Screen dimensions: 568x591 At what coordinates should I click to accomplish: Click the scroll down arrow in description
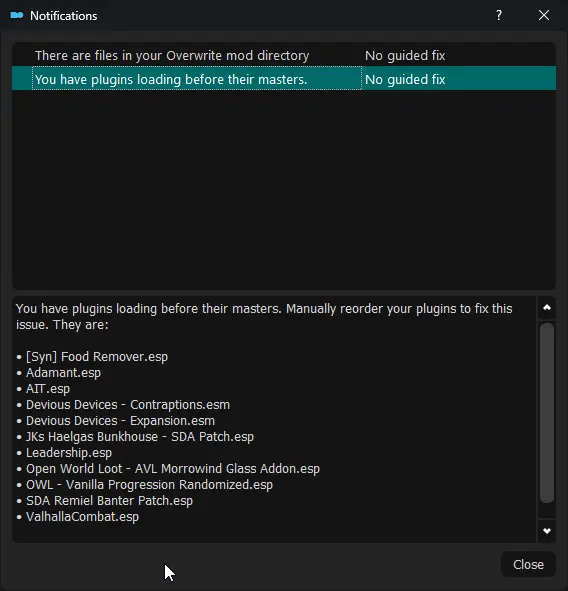click(x=547, y=531)
